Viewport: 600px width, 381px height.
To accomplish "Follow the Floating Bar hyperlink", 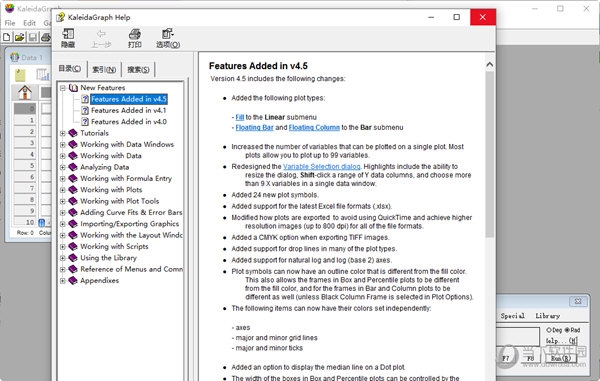I will tap(254, 127).
